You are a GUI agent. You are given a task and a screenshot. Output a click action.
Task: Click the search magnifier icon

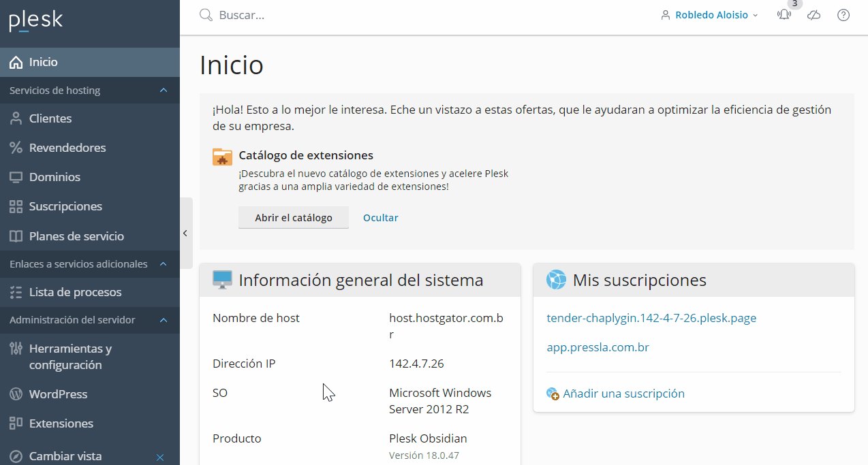(x=206, y=15)
